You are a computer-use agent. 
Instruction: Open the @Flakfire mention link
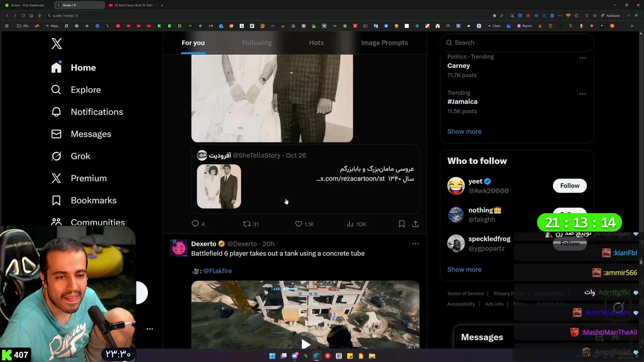click(217, 271)
